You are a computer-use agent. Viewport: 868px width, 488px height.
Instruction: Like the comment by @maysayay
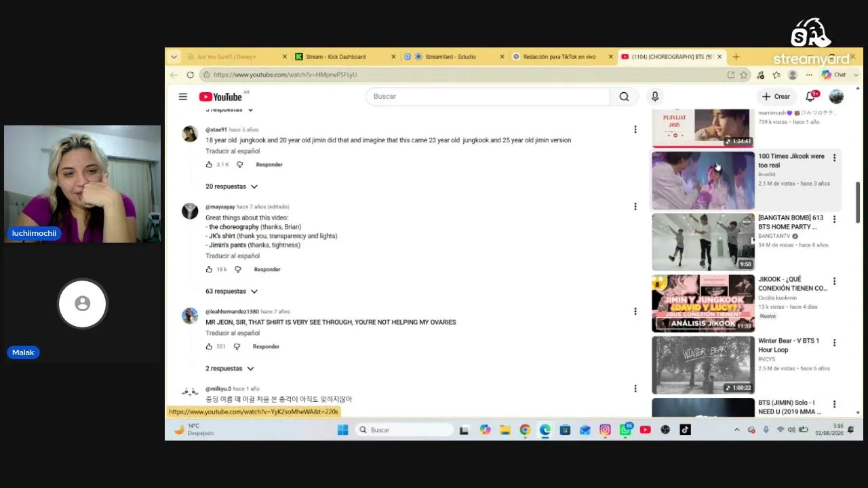(x=209, y=270)
